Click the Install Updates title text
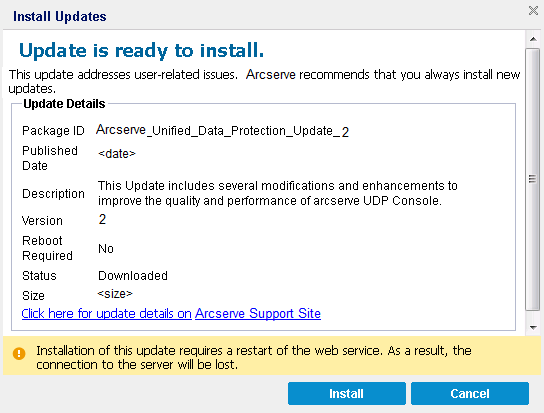This screenshot has width=544, height=413. [x=60, y=16]
